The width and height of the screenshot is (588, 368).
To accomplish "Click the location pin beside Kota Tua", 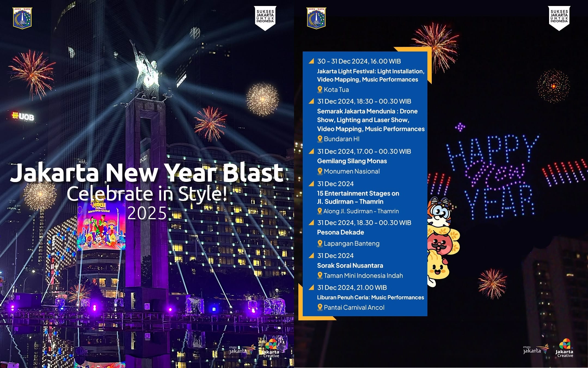I will pos(320,89).
